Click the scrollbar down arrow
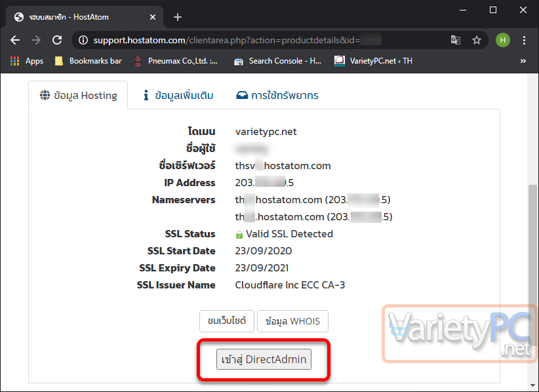Image resolution: width=539 pixels, height=392 pixels. [532, 385]
